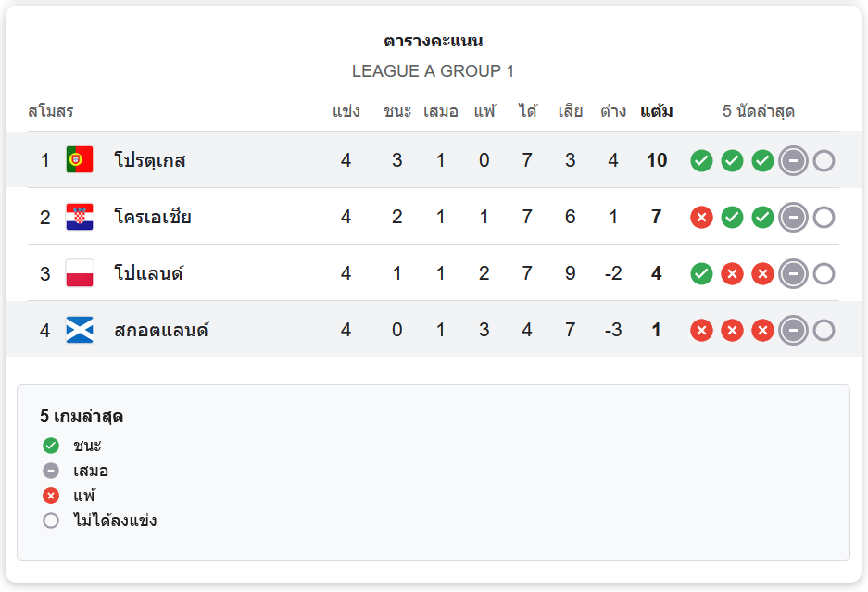Screen dimensions: 868x592
Task: Click the Croatia flag icon
Action: tap(80, 217)
